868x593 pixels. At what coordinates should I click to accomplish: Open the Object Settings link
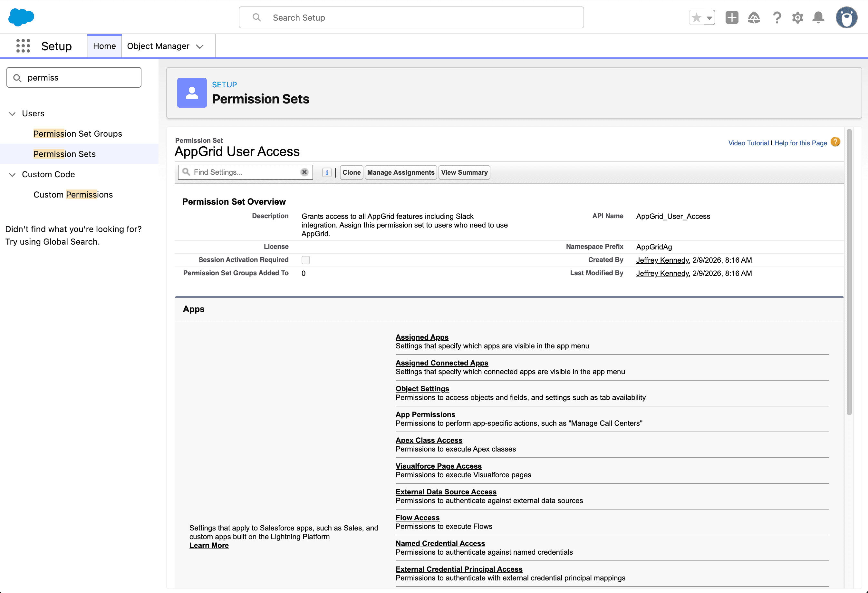click(422, 389)
